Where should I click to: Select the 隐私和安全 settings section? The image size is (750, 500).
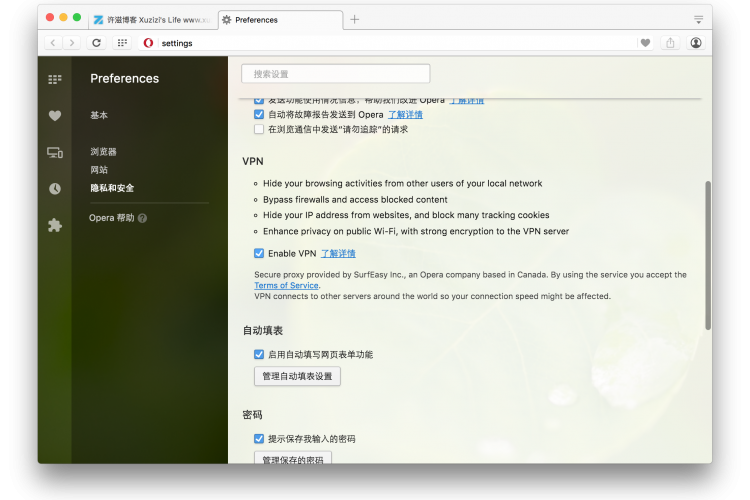pos(112,188)
